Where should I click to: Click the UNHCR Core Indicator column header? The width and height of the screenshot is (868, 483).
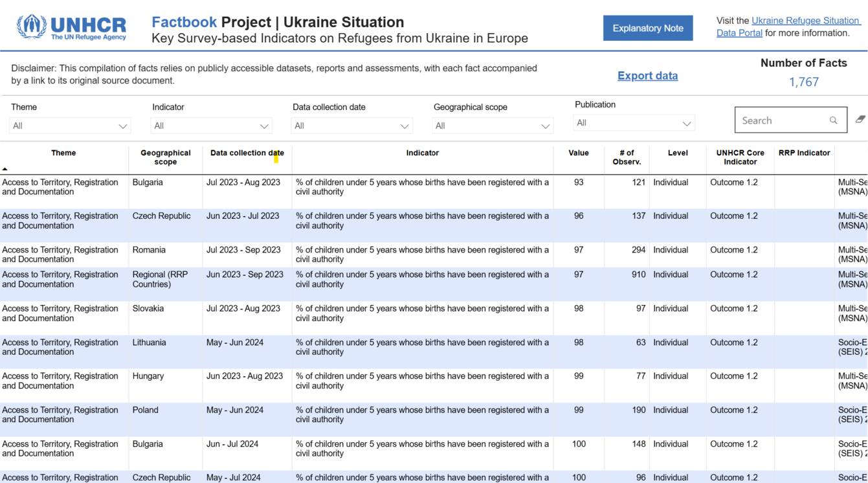(740, 157)
